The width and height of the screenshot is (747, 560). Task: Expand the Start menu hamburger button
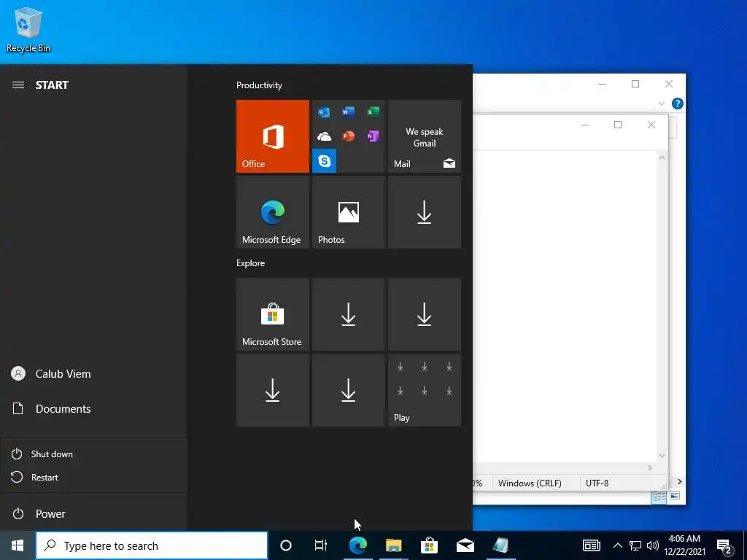point(18,85)
